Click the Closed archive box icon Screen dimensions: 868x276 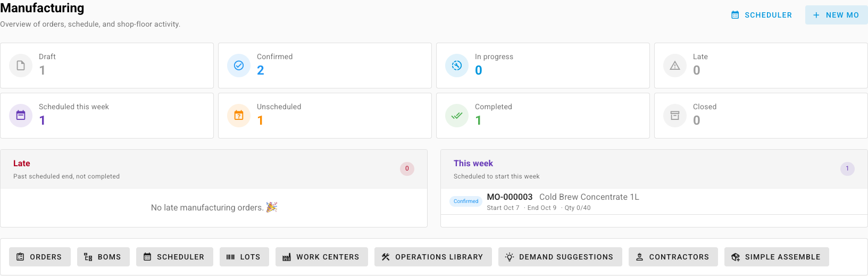click(675, 116)
